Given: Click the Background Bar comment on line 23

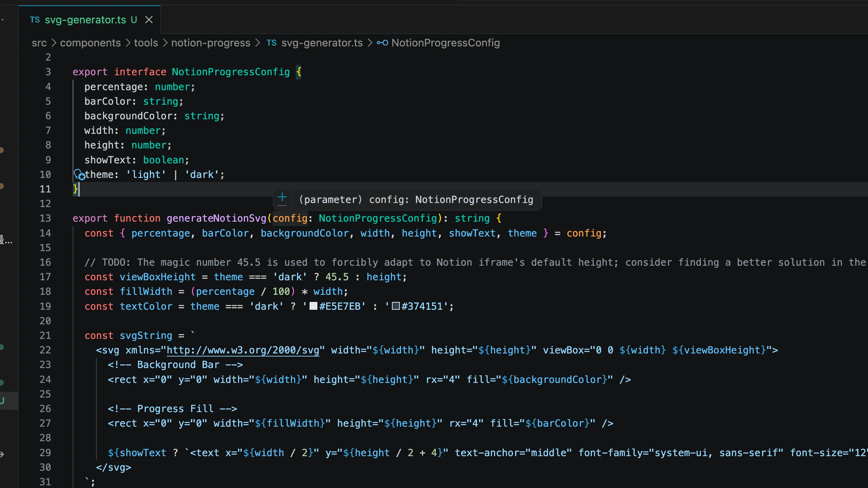Looking at the screenshot, I should pos(175,365).
